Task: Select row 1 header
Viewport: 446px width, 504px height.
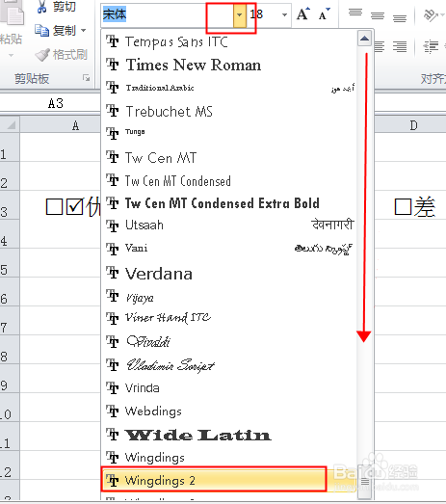Action: click(10, 147)
